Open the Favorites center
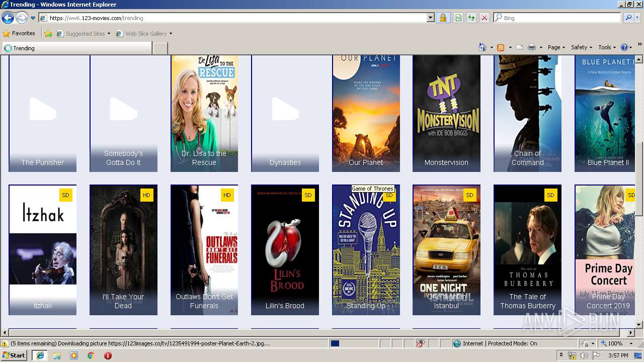The height and width of the screenshot is (362, 644). [19, 34]
